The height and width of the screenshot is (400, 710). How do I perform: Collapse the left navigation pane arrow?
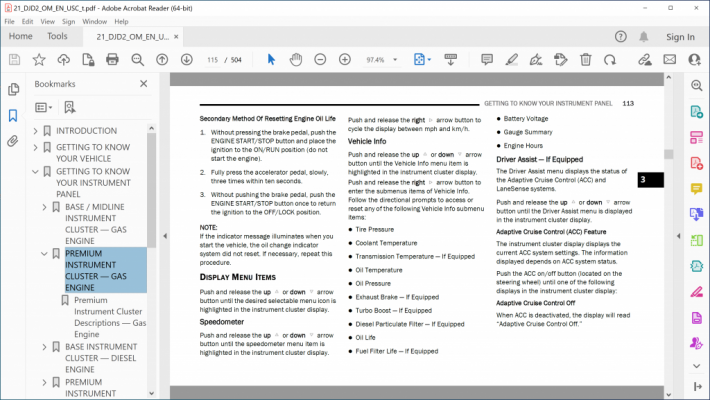pyautogui.click(x=165, y=236)
